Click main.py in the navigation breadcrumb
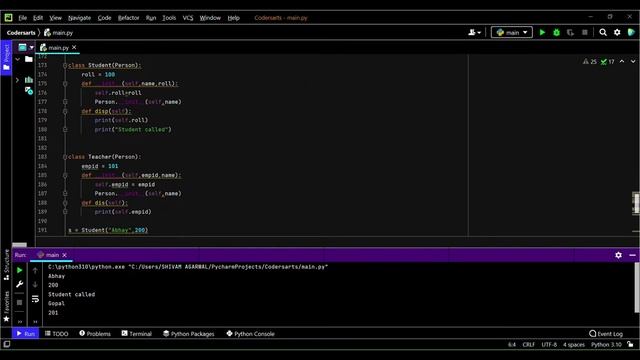Image resolution: width=640 pixels, height=360 pixels. (58, 33)
